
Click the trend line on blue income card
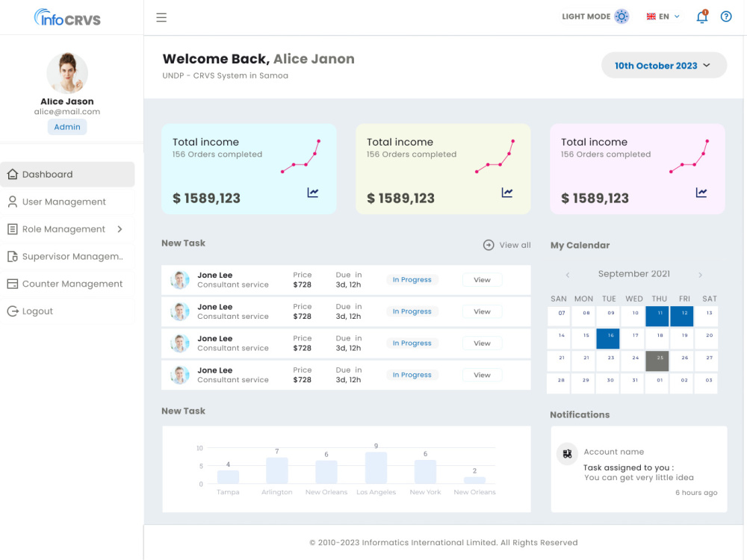pos(300,156)
